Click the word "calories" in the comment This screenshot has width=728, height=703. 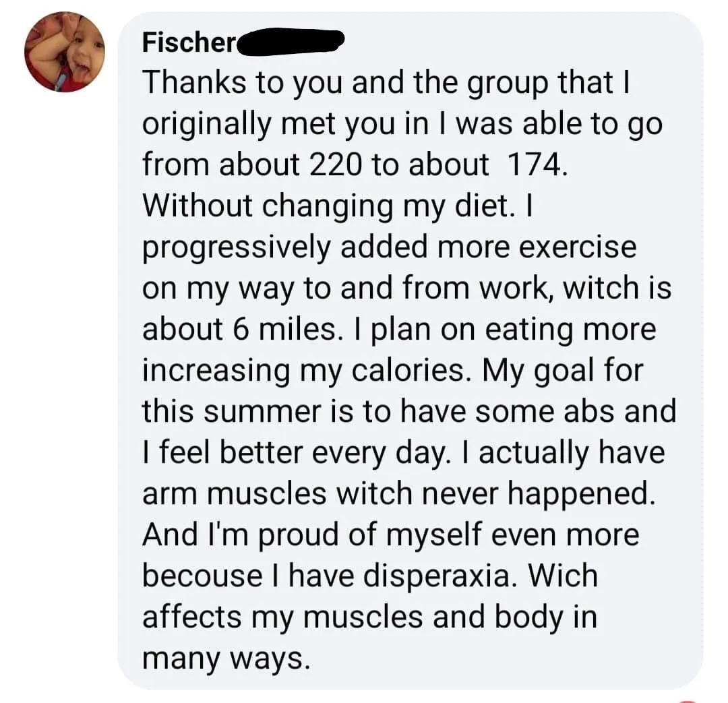[408, 370]
